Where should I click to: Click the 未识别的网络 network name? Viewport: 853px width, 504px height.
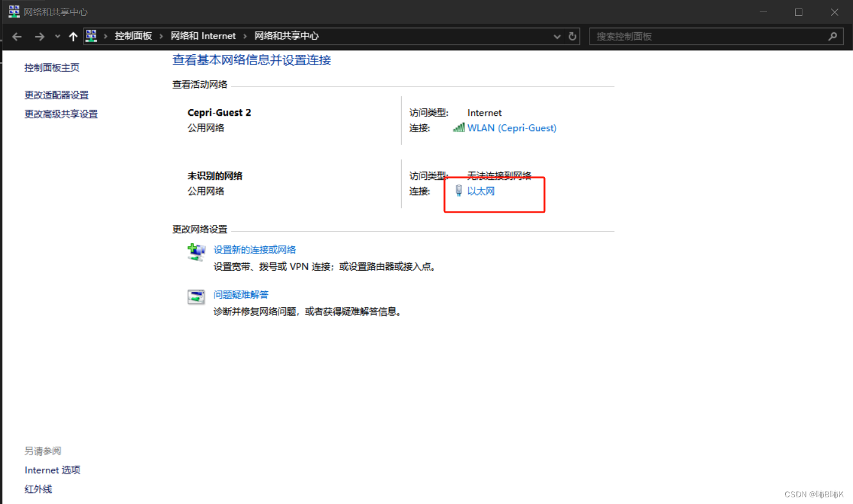[215, 176]
